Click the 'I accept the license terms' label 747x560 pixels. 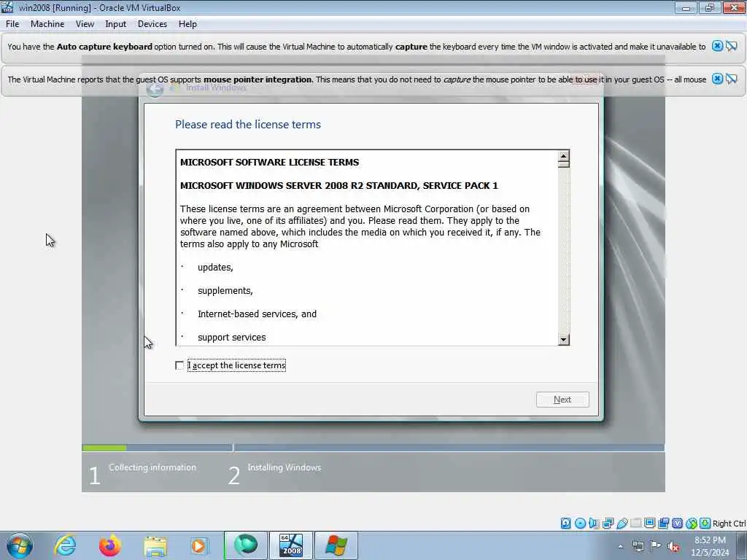pos(237,365)
